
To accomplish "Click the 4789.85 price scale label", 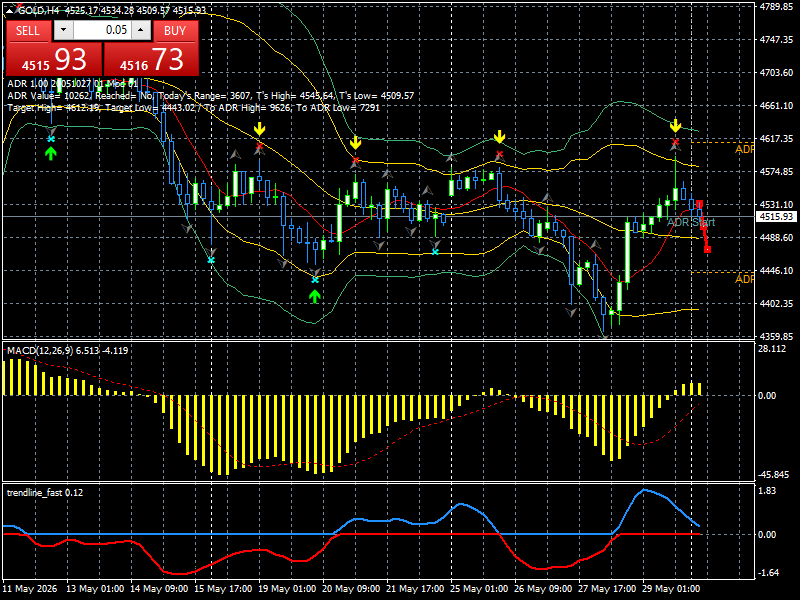I will tap(777, 7).
